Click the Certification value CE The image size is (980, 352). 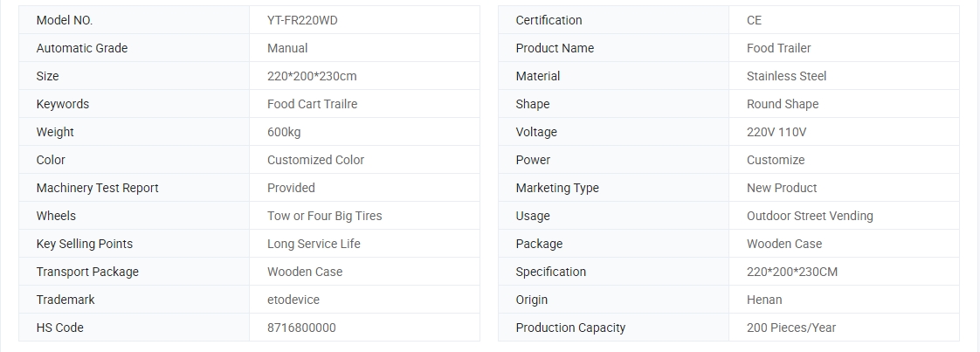click(x=754, y=20)
